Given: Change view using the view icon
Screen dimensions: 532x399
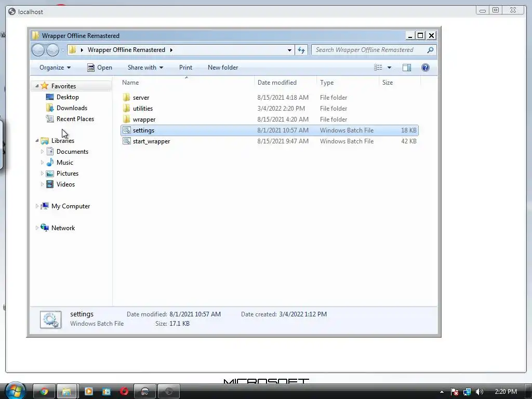Looking at the screenshot, I should coord(378,68).
